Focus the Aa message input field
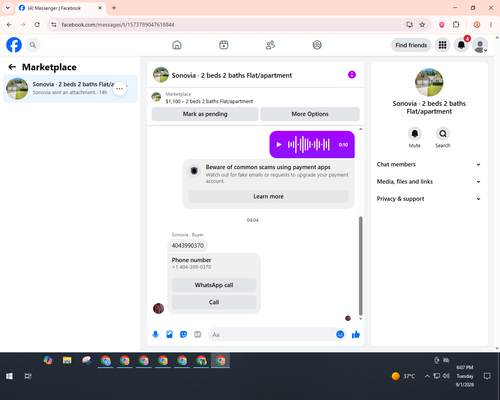This screenshot has width=500, height=400. pos(272,334)
